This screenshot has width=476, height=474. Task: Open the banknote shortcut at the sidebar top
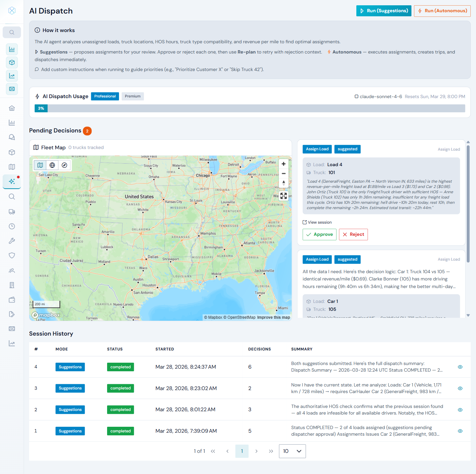pyautogui.click(x=12, y=89)
